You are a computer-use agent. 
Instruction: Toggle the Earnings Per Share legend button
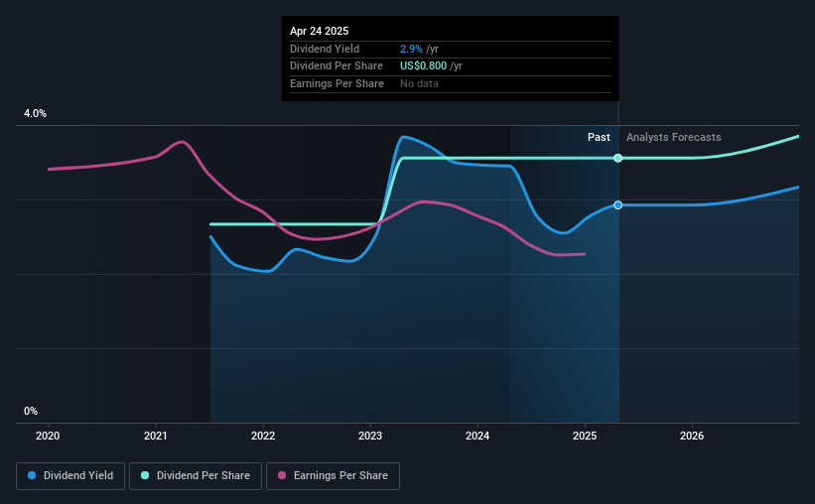[x=333, y=476]
